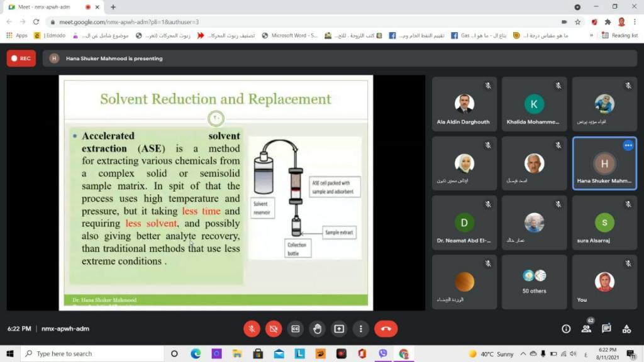Bookmark this page with the star icon
Image resolution: width=644 pixels, height=362 pixels.
point(577,22)
